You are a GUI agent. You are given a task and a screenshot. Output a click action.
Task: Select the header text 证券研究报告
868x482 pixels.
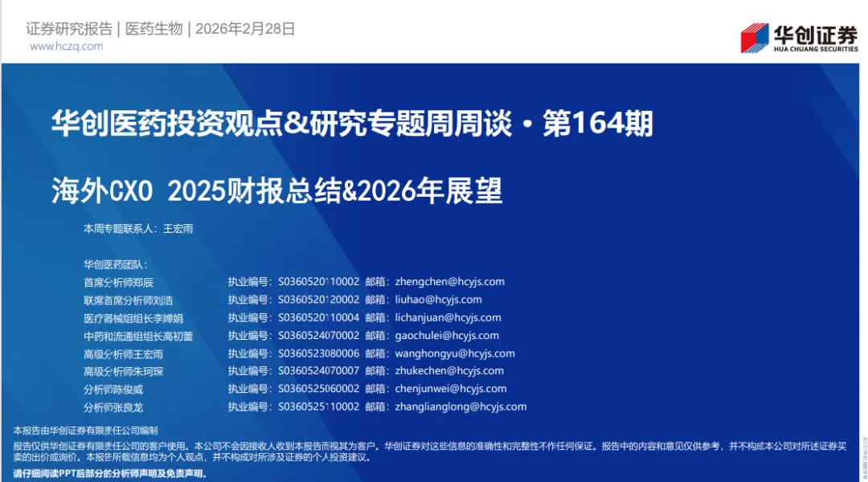[69, 29]
